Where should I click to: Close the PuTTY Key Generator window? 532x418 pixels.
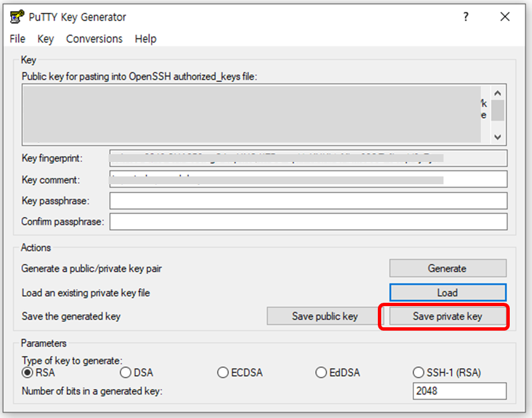pos(505,16)
